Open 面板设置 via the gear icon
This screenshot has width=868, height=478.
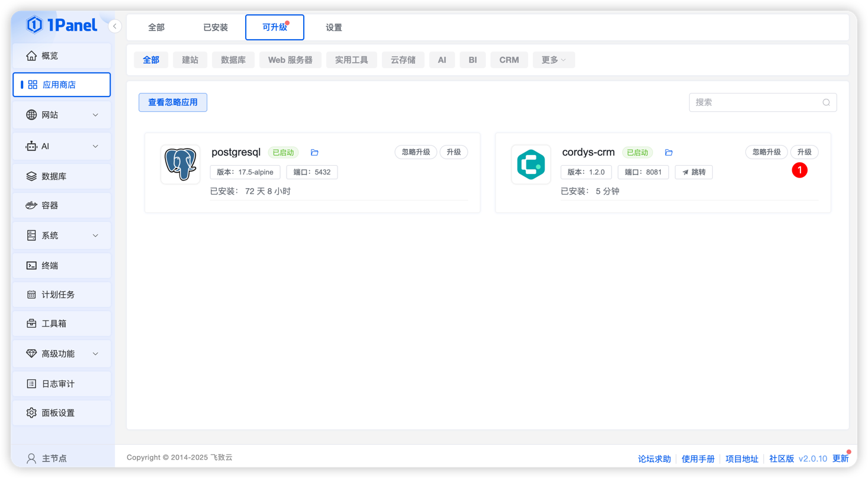(x=32, y=412)
